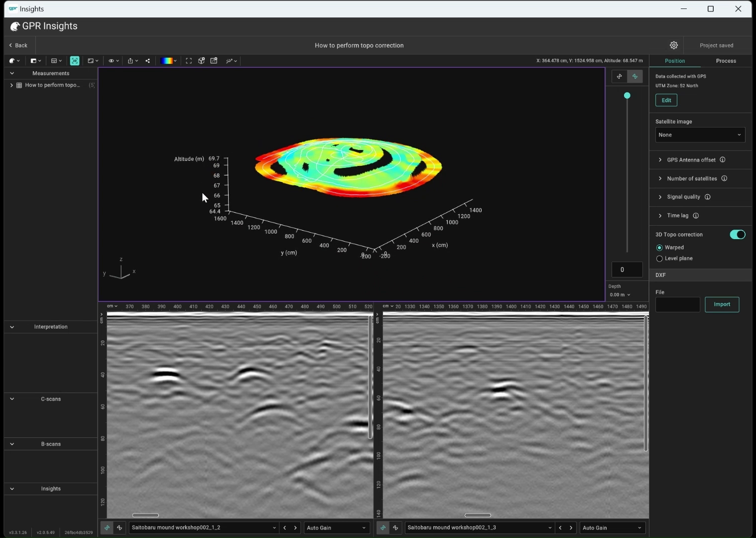Enable the 3D Topo correction switch

pyautogui.click(x=738, y=234)
